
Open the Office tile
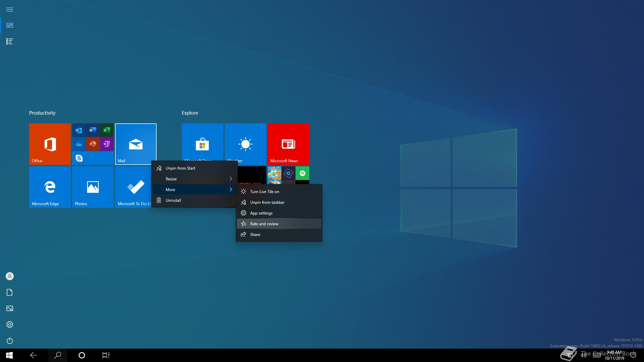[50, 144]
